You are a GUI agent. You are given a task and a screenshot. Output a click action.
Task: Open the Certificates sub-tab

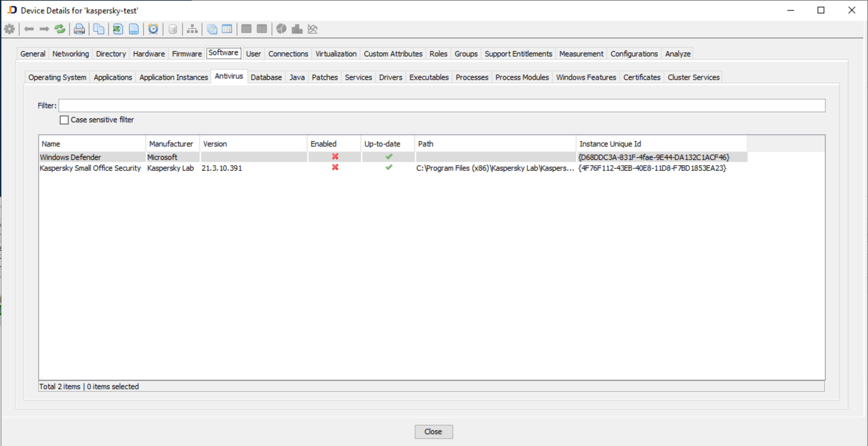pyautogui.click(x=641, y=78)
